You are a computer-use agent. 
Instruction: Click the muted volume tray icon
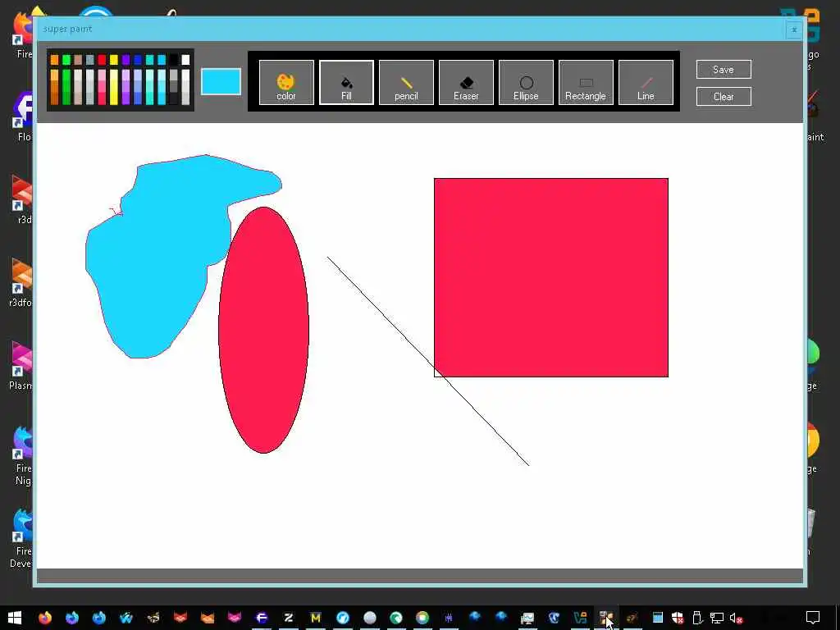736,619
